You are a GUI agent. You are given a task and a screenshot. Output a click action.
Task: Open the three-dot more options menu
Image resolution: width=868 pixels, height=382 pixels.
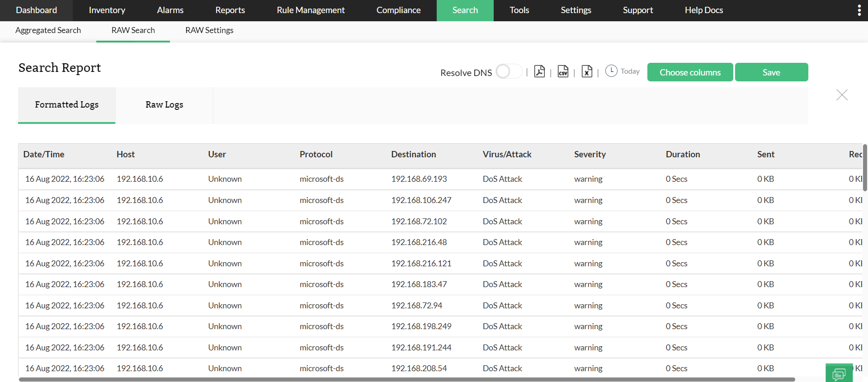pos(859,10)
